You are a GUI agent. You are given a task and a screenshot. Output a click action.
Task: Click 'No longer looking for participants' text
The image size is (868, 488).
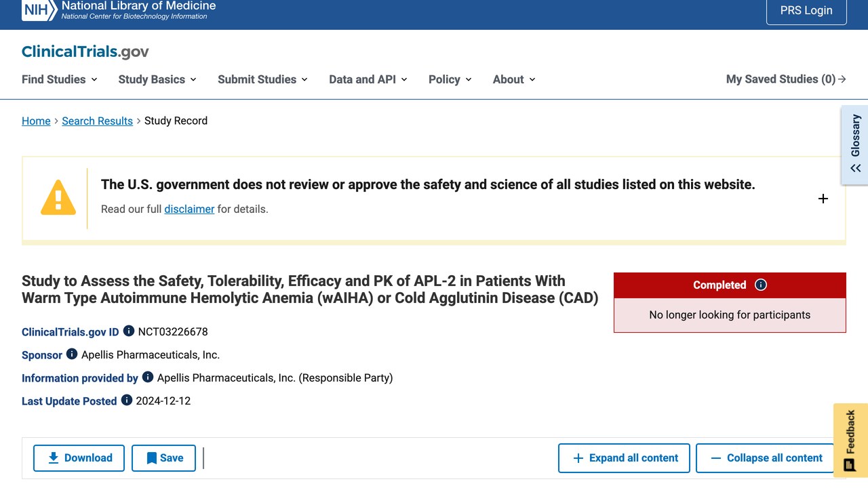[730, 314]
